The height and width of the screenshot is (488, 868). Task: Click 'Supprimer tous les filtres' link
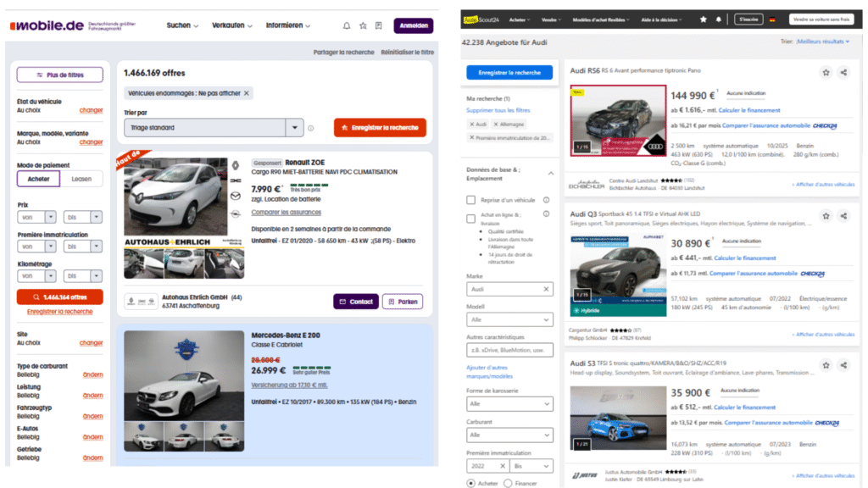[x=498, y=110]
